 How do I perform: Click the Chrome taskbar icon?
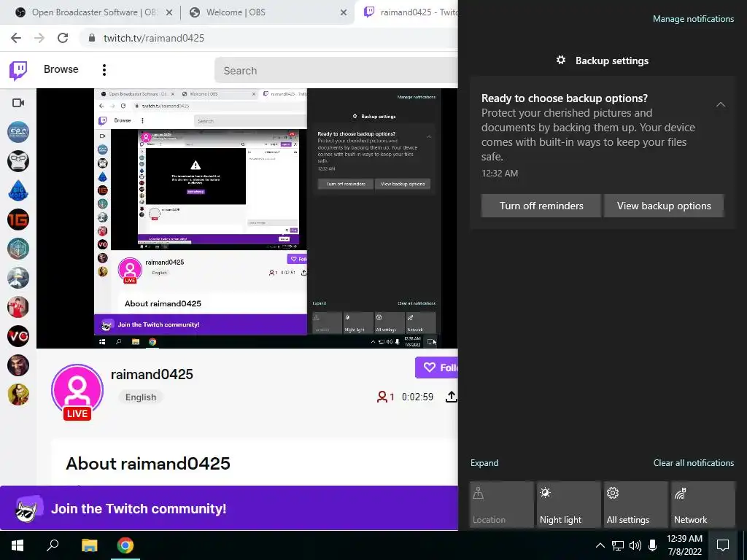125,545
